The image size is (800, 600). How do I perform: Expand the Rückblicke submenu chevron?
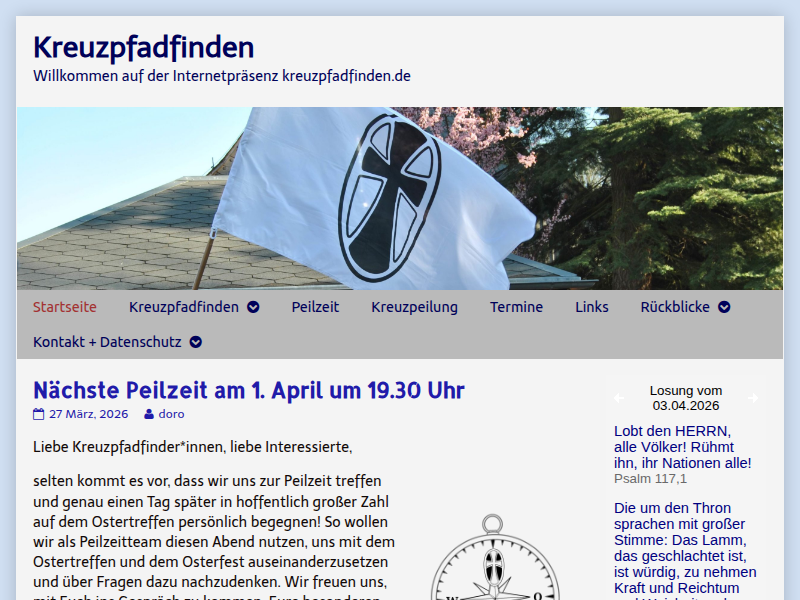[x=724, y=307]
